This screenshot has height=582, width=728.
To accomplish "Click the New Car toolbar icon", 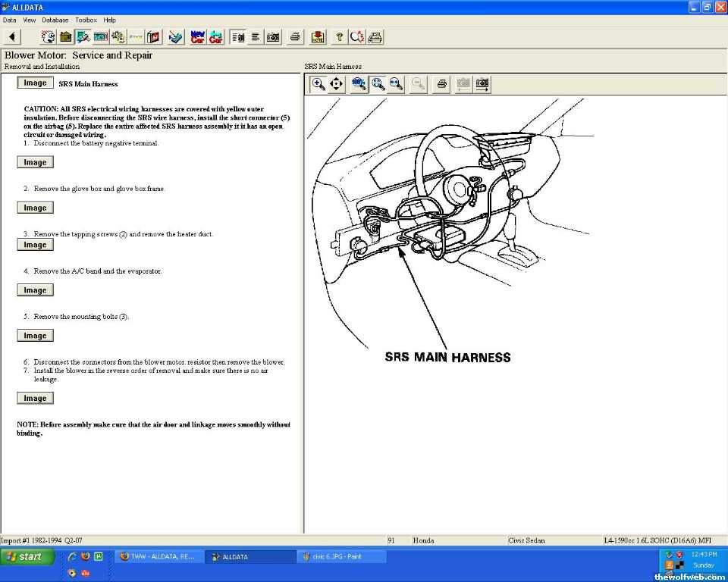I will coord(197,36).
